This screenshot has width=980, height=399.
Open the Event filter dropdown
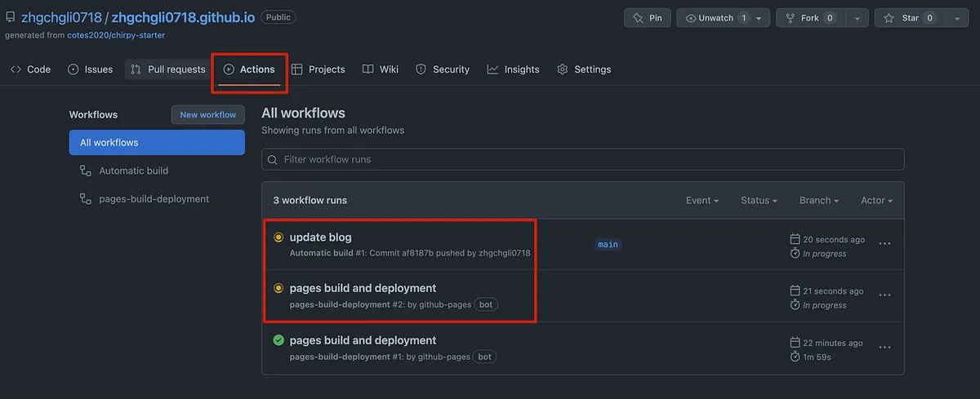click(x=702, y=201)
